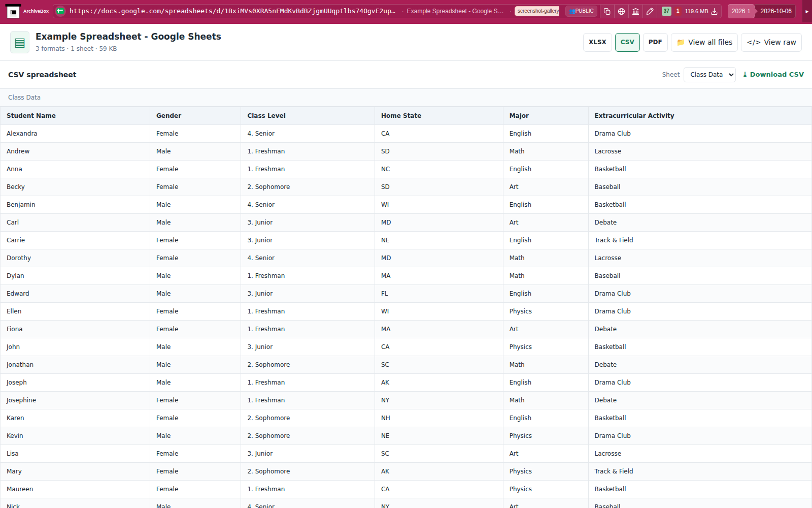Select the 2026 year breadcrumb
The height and width of the screenshot is (508, 812).
pos(740,11)
